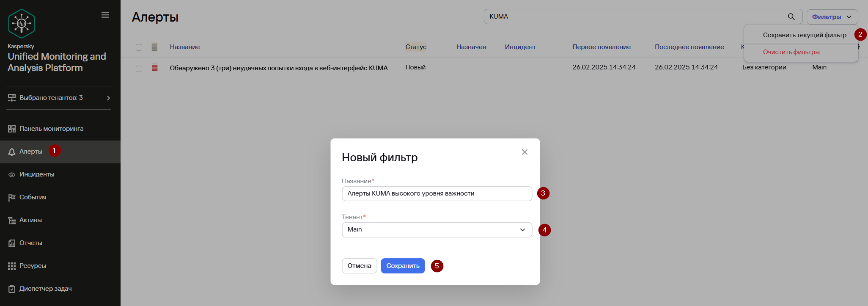The image size is (868, 306).
Task: Choose Очистить фильтры menu entry
Action: [801, 52]
